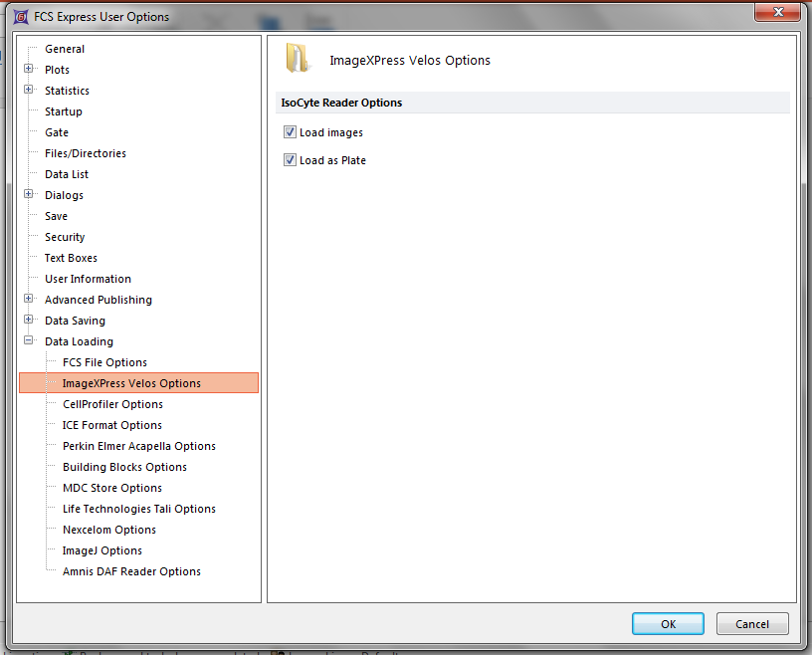This screenshot has width=812, height=655.
Task: Expand the Dialogs tree node
Action: point(29,195)
